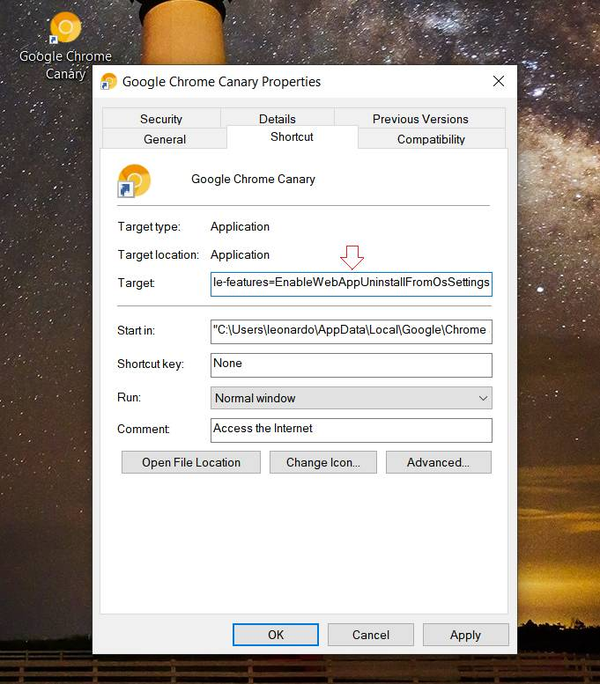Click the Comment label
This screenshot has width=600, height=684.
pos(143,429)
